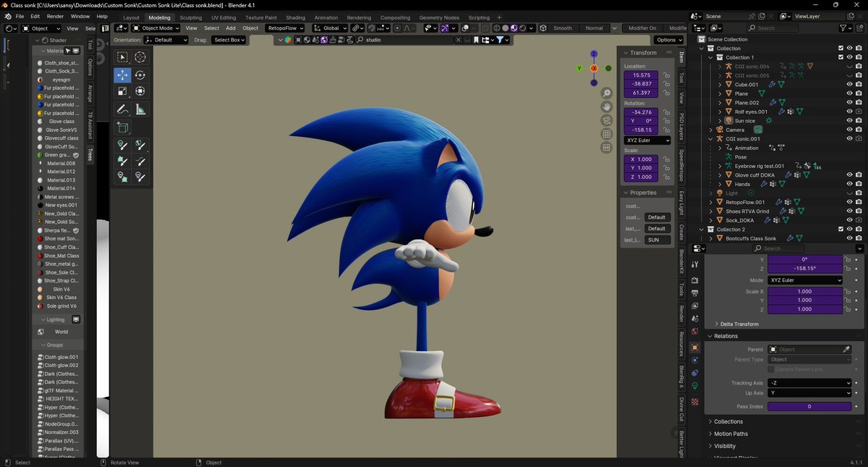Select the Add Cube tool
This screenshot has height=467, width=868.
(122, 127)
